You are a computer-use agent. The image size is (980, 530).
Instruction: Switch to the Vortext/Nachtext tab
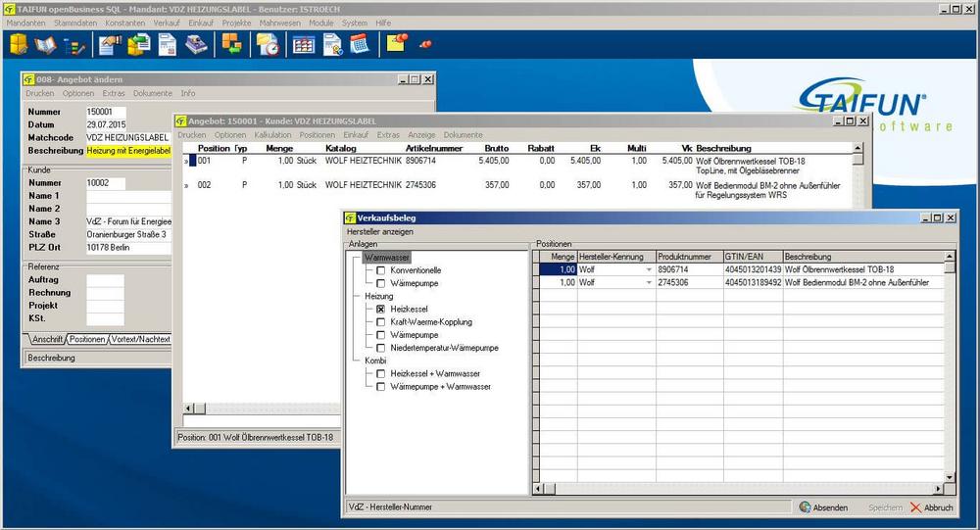(141, 339)
